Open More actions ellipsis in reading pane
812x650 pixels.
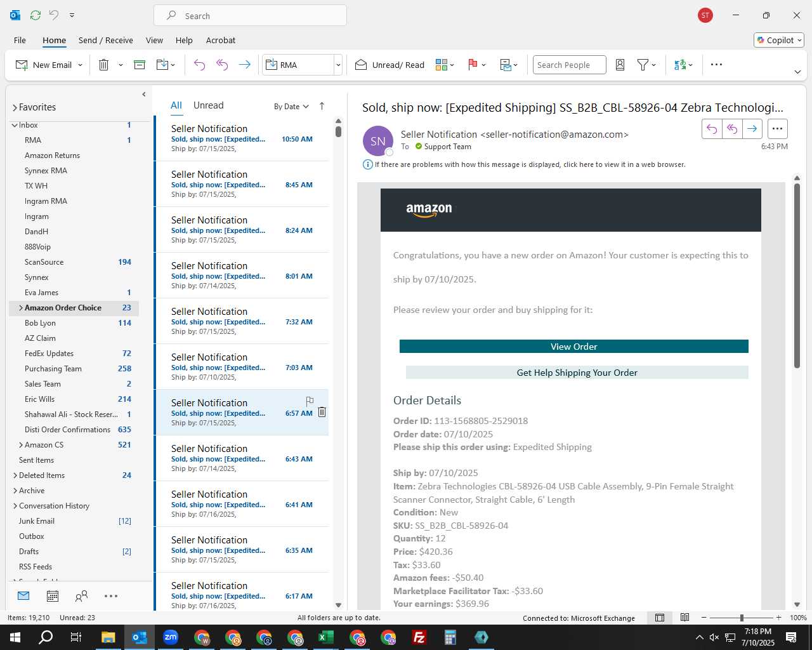click(777, 129)
